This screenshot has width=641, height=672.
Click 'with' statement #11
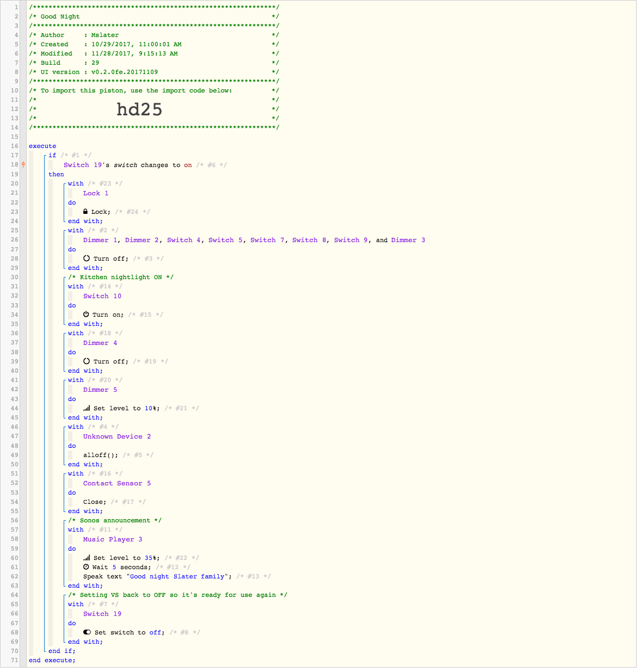click(76, 529)
